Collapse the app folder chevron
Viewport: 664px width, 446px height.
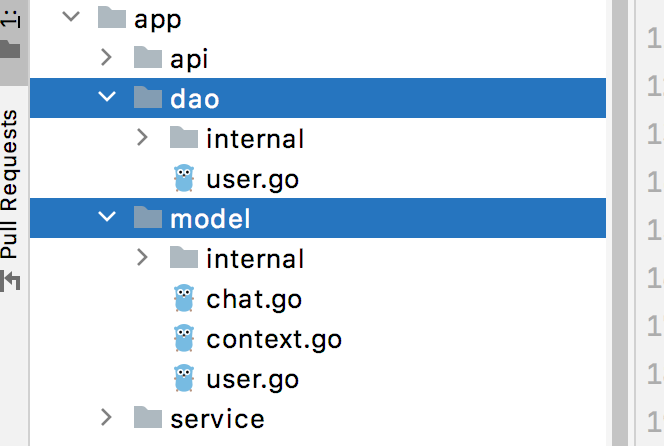tap(71, 17)
